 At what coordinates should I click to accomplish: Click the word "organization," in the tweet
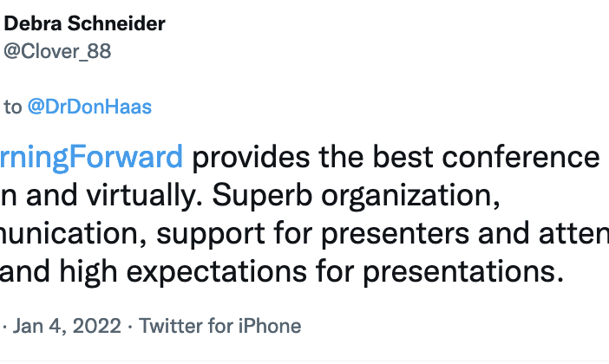pos(410,197)
